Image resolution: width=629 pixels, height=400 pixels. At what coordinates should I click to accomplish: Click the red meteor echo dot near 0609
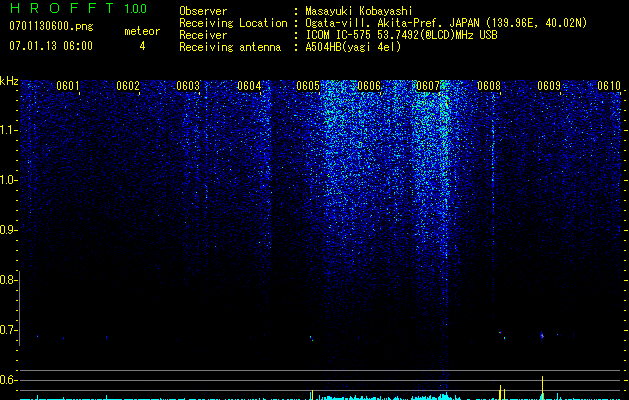[542, 335]
